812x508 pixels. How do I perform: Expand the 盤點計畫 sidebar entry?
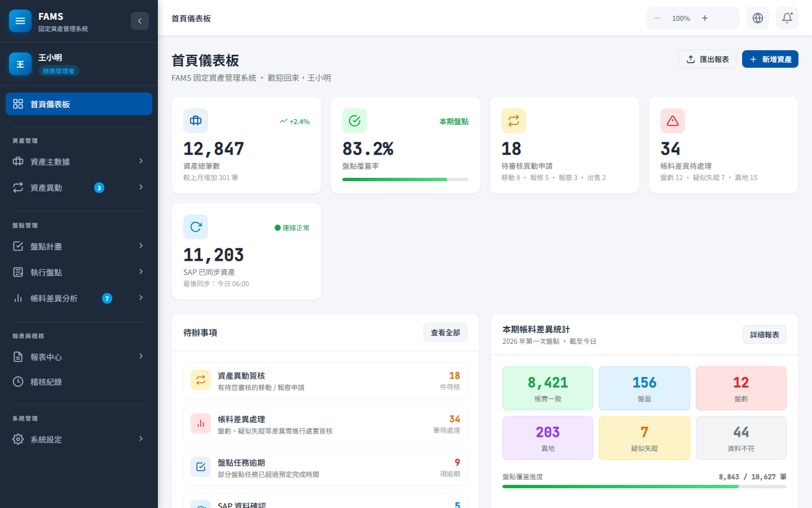click(79, 246)
